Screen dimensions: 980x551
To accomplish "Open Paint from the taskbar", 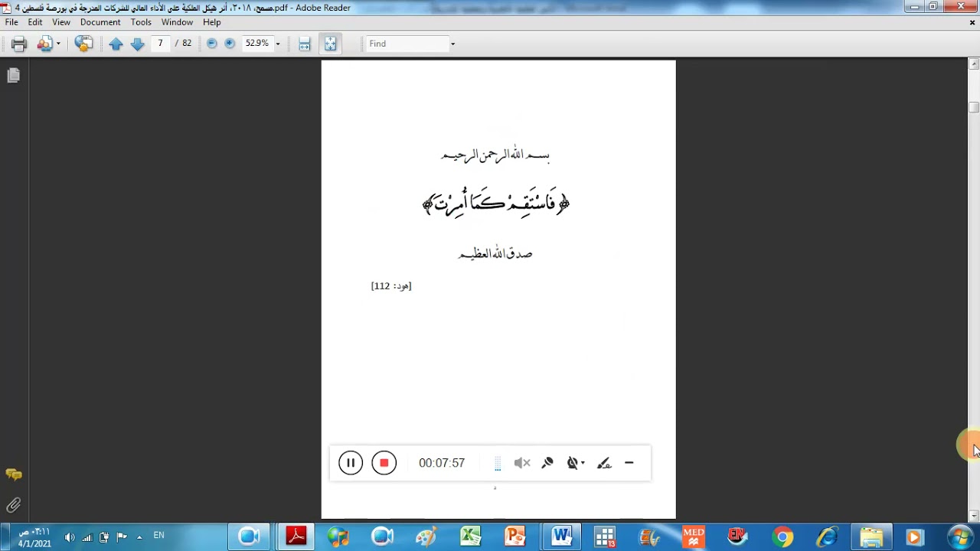I will point(426,536).
